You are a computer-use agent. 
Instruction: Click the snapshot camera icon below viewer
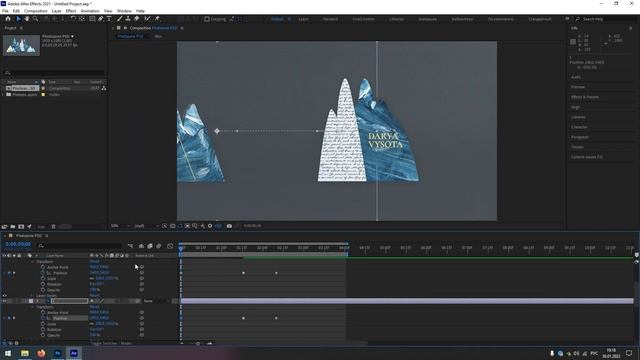pos(229,226)
